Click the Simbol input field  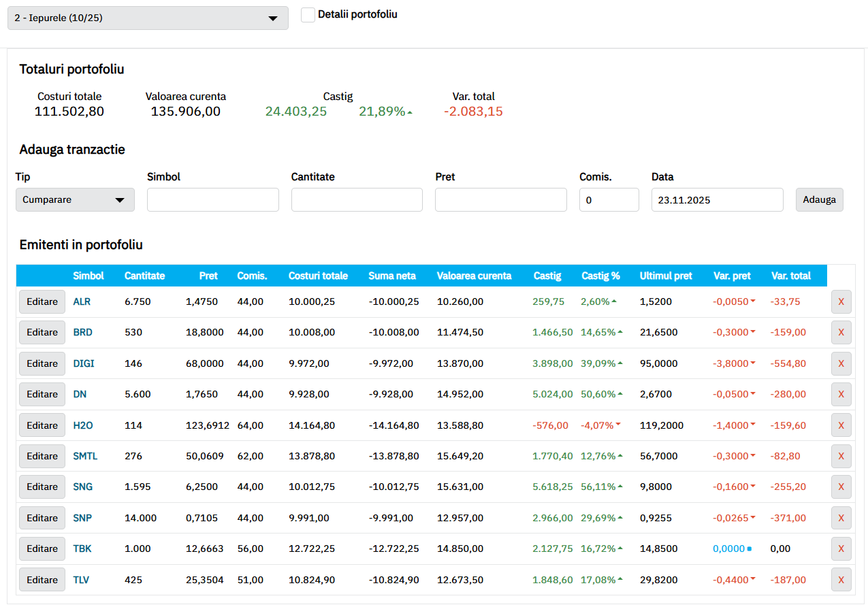pos(213,200)
